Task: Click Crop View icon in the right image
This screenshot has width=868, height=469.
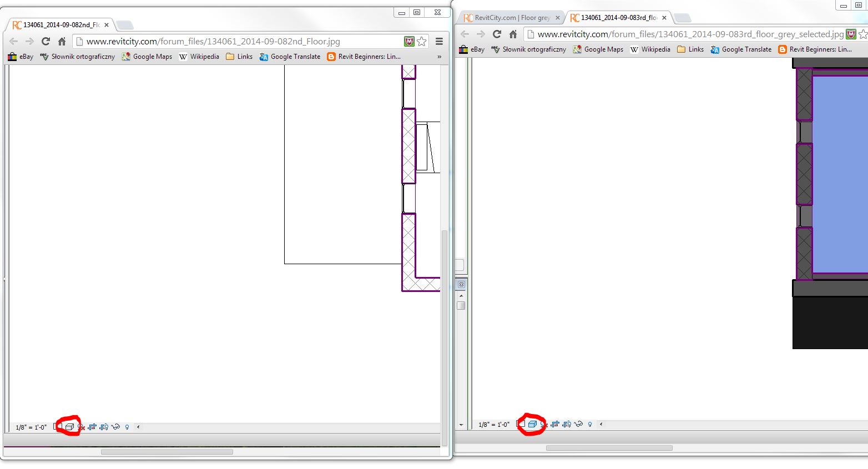Action: tap(555, 424)
